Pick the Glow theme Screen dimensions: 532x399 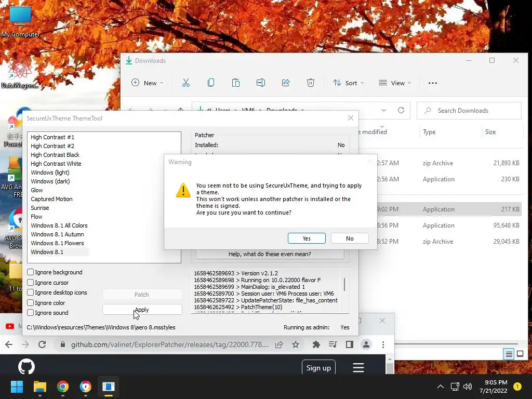click(37, 190)
